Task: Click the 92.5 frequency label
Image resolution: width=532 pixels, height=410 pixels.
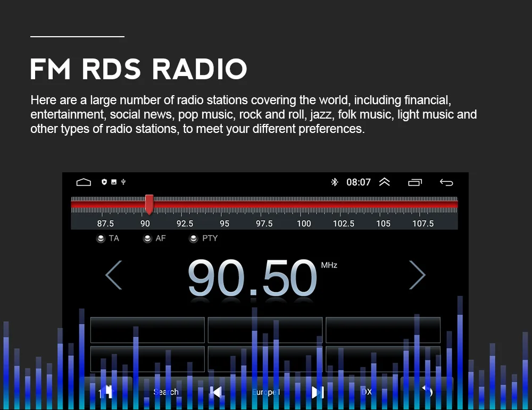Action: pos(185,223)
